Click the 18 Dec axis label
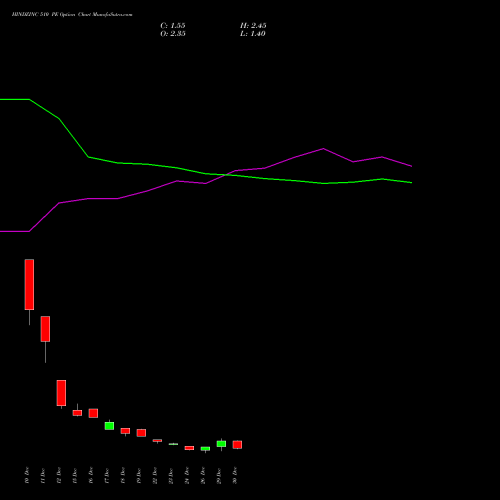The image size is (500, 500). 123,475
